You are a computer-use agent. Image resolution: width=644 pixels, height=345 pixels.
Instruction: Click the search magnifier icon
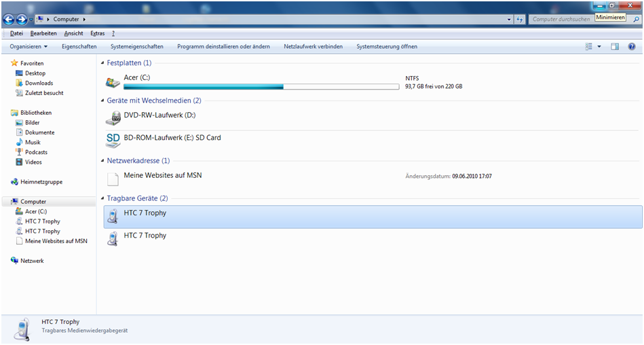(x=637, y=19)
